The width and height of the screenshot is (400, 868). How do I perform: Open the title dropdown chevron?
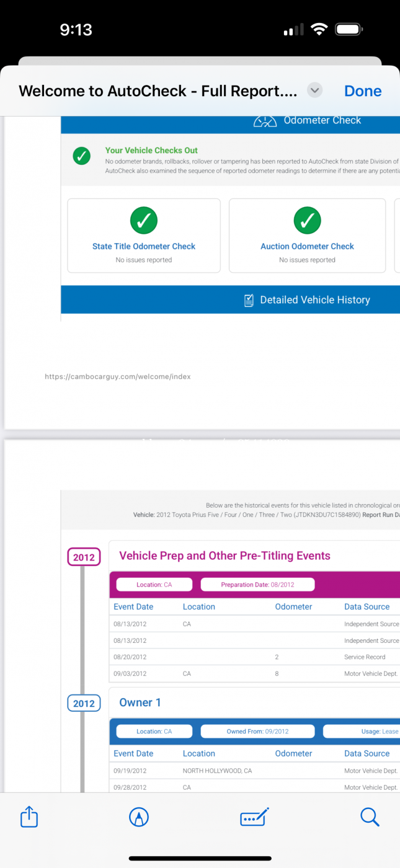point(315,91)
